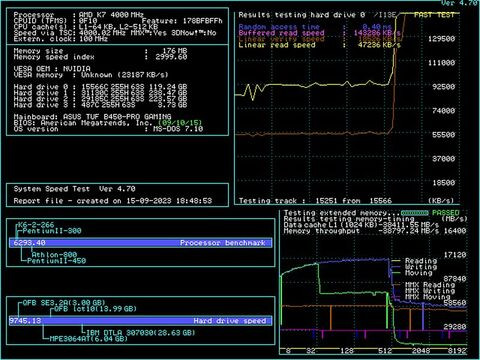
Task: Select VESA memory Unknown (23187 KB/s) line
Action: coord(91,75)
